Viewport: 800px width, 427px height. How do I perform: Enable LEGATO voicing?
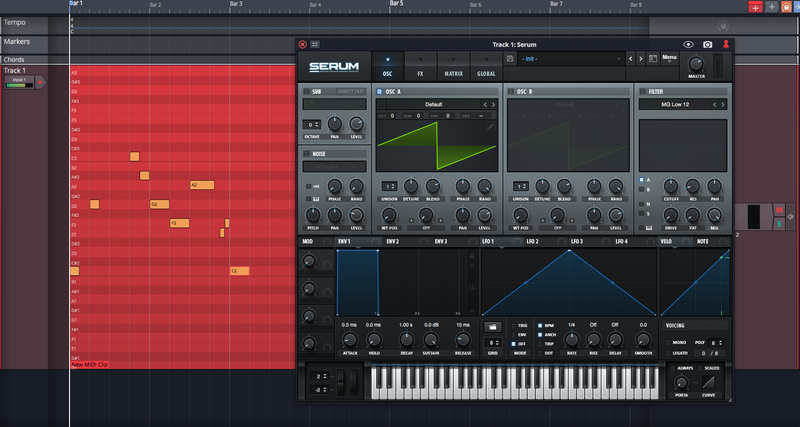[x=668, y=353]
